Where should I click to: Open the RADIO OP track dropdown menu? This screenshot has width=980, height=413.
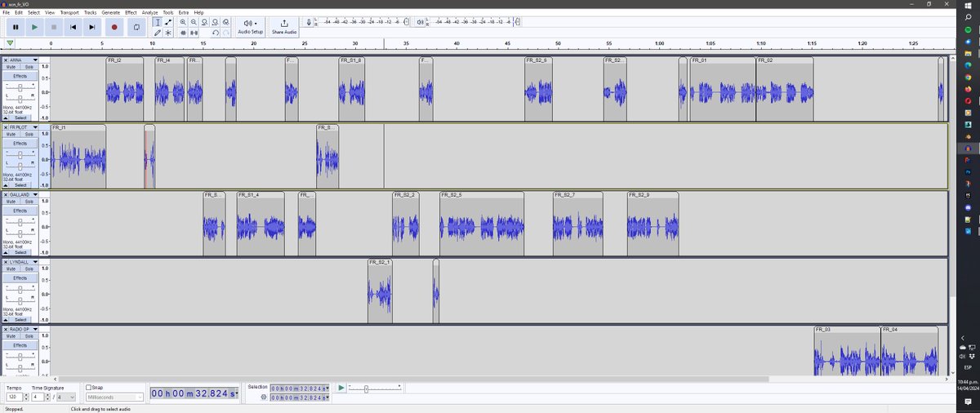pyautogui.click(x=35, y=329)
